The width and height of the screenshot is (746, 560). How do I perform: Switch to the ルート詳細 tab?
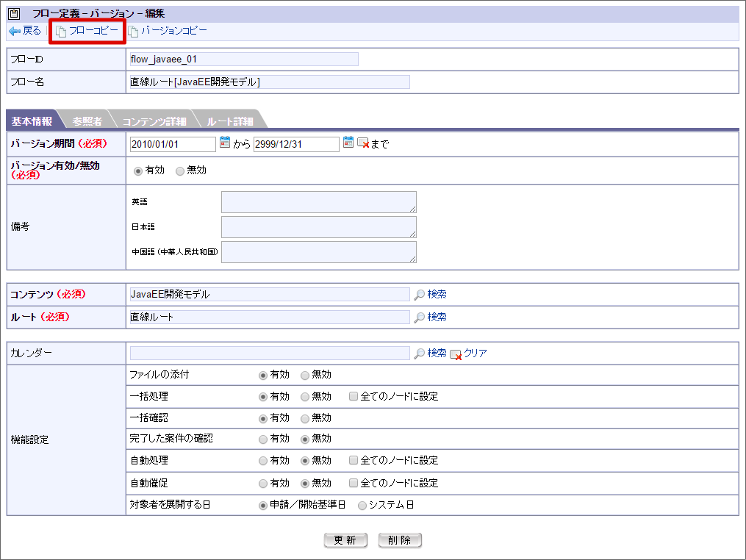point(230,121)
